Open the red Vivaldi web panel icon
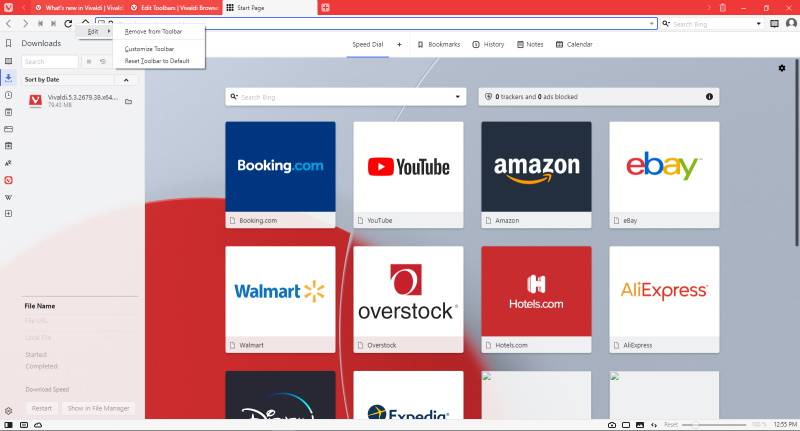800x431 pixels. pyautogui.click(x=8, y=180)
